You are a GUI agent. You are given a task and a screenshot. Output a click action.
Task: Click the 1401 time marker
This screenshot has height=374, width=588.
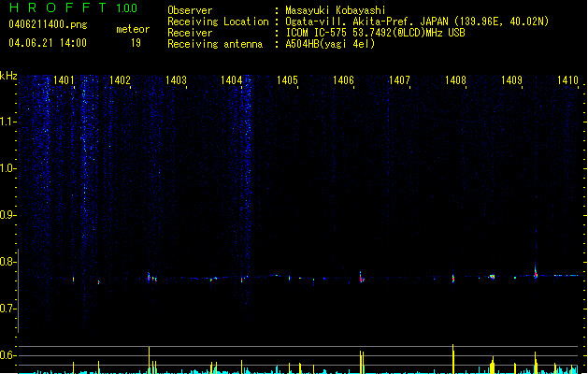tap(64, 80)
